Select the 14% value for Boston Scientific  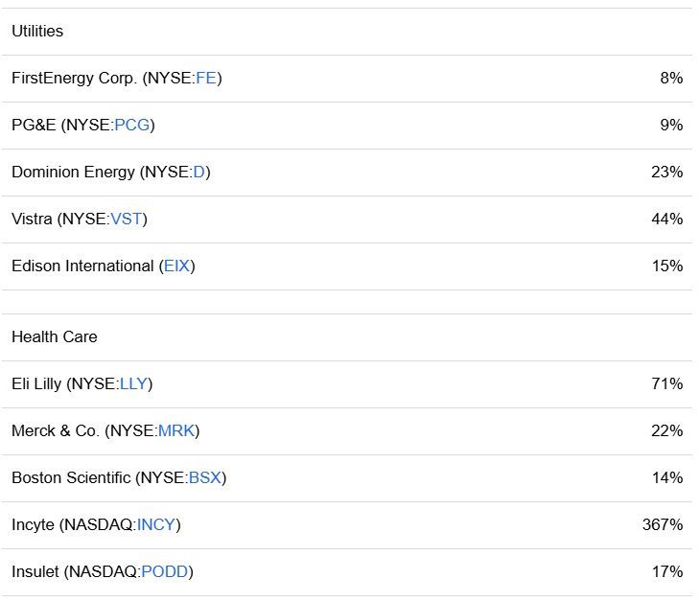[666, 478]
